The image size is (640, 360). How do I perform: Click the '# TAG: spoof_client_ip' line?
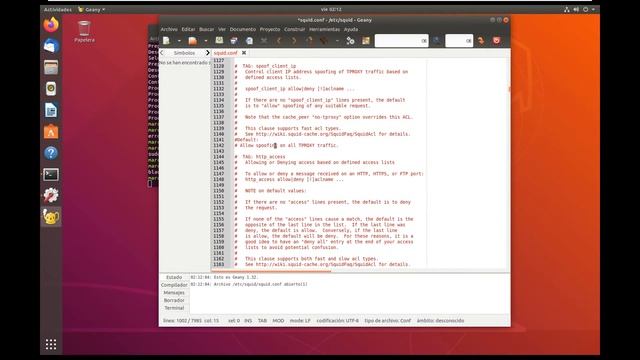click(x=265, y=66)
